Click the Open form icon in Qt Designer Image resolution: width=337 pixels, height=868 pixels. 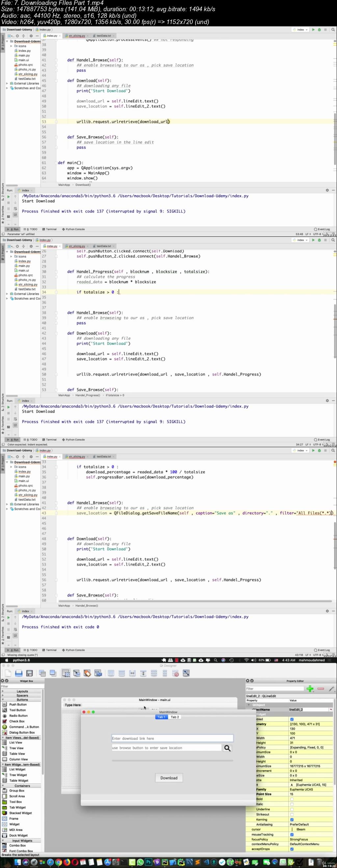pos(19,673)
